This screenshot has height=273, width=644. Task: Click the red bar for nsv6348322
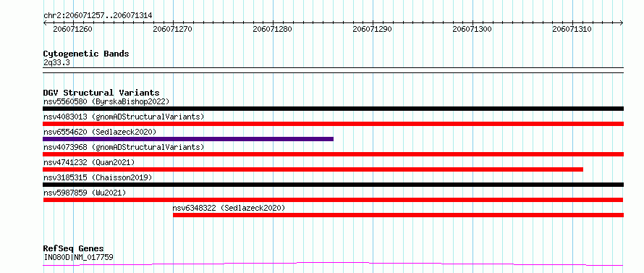(x=399, y=215)
